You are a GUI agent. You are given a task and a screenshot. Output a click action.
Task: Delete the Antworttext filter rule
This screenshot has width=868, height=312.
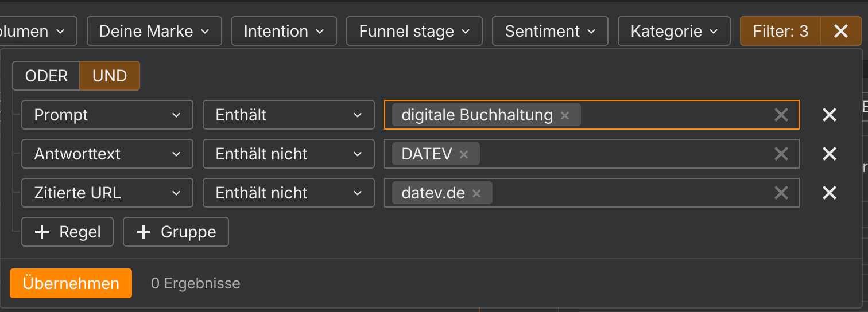coord(830,154)
